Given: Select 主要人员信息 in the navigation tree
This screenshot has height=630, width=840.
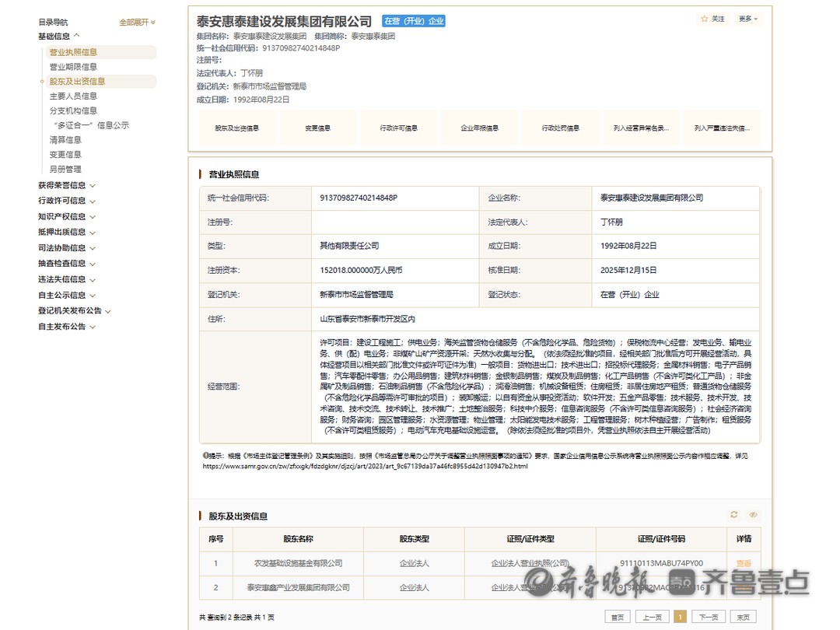Looking at the screenshot, I should [73, 96].
